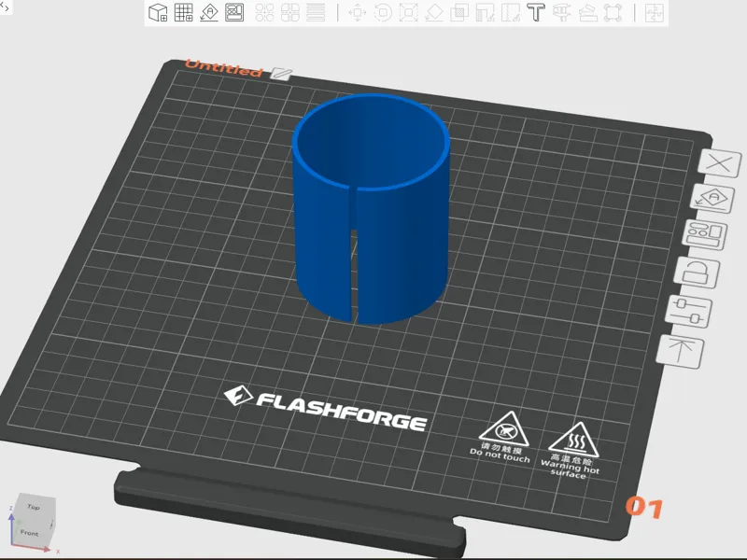
Task: Click Auto orient in the top toolbar
Action: (x=208, y=12)
